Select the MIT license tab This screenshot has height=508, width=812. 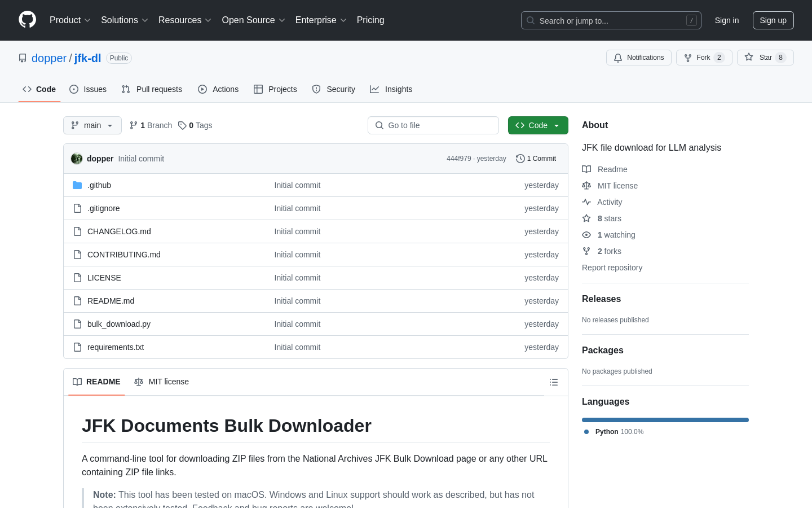point(162,382)
